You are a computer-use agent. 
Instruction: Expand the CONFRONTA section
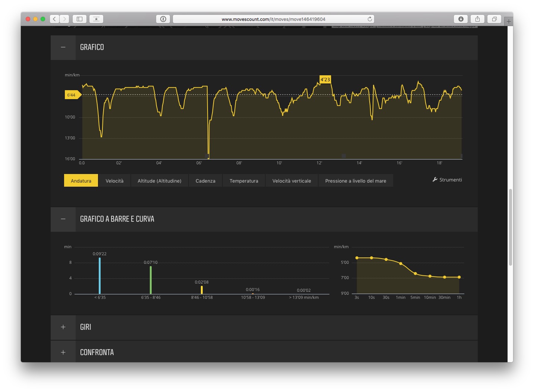pyautogui.click(x=63, y=353)
